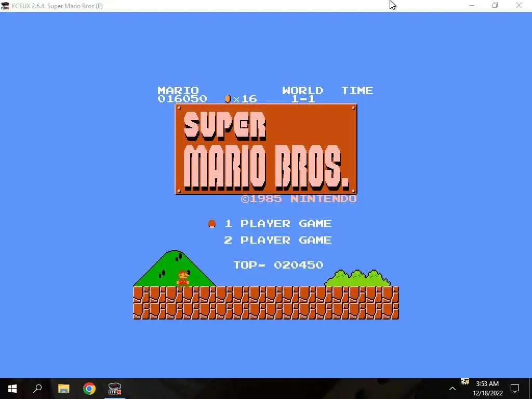
Task: Click the FCEUX taskbar icon
Action: coord(115,389)
